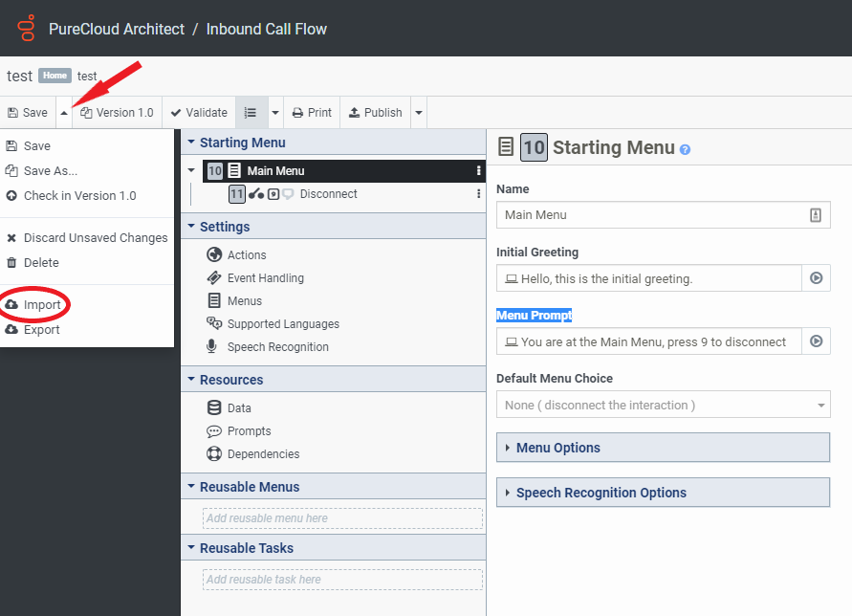Open Actions settings
Screen dimensions: 852x616
[x=236, y=254]
